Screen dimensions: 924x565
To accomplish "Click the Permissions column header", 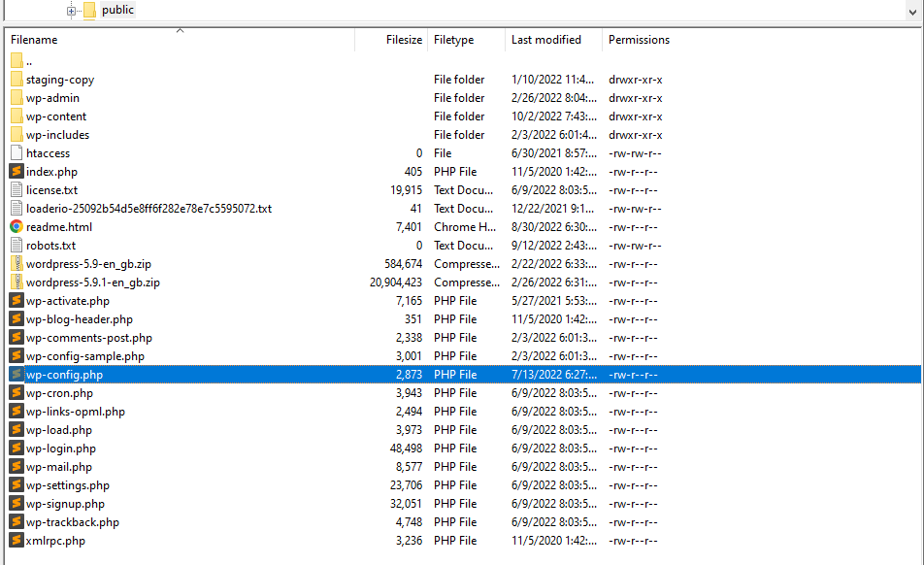I will pyautogui.click(x=639, y=40).
